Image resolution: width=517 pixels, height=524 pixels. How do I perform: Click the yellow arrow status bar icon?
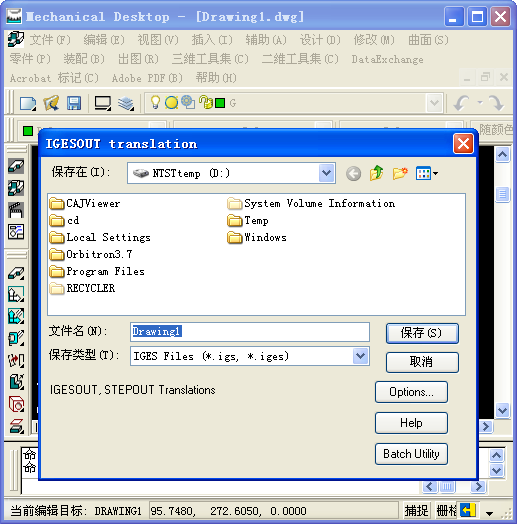click(468, 510)
